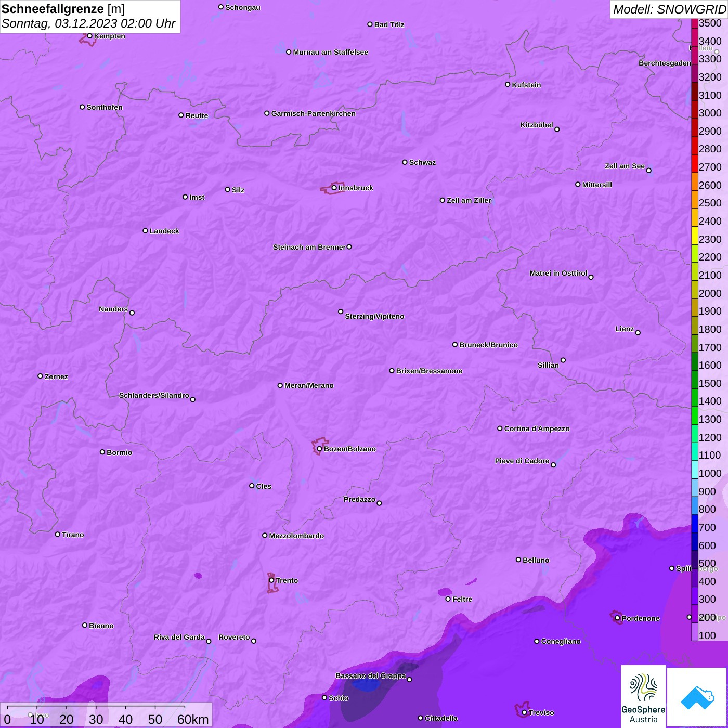Click the Trento city marker circle
The width and height of the screenshot is (728, 728).
(x=271, y=580)
